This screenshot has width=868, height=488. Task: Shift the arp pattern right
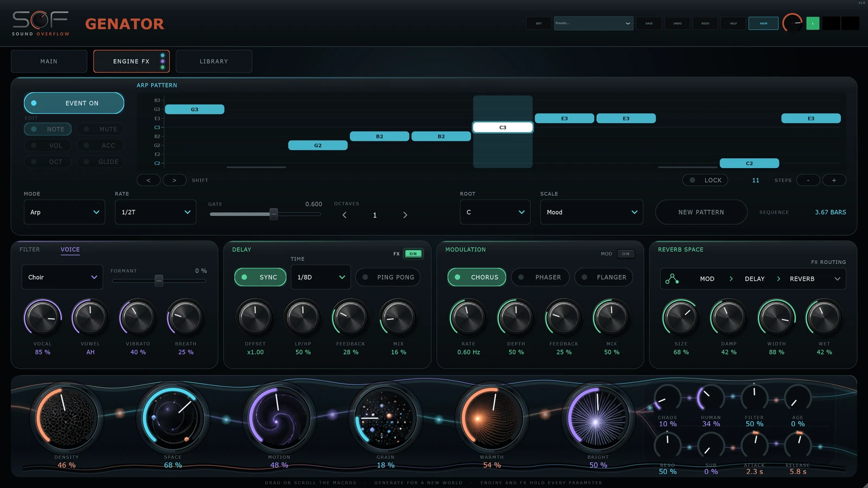174,180
